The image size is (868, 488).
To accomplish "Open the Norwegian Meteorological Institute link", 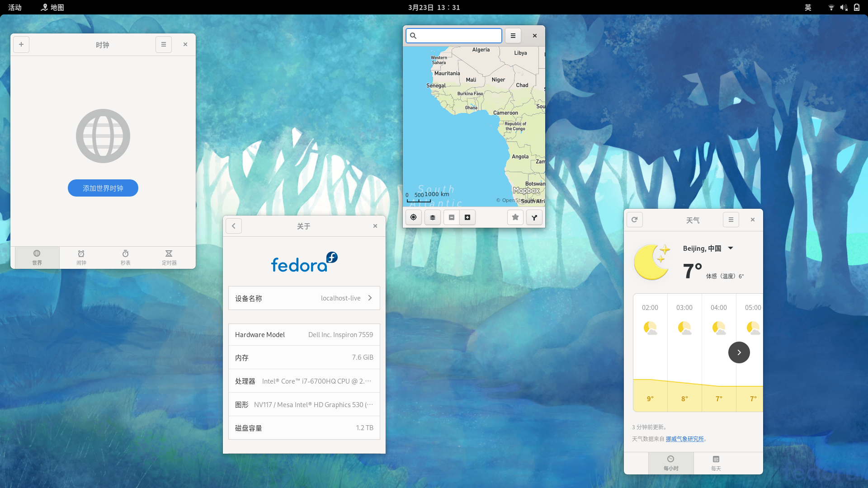I will 684,439.
